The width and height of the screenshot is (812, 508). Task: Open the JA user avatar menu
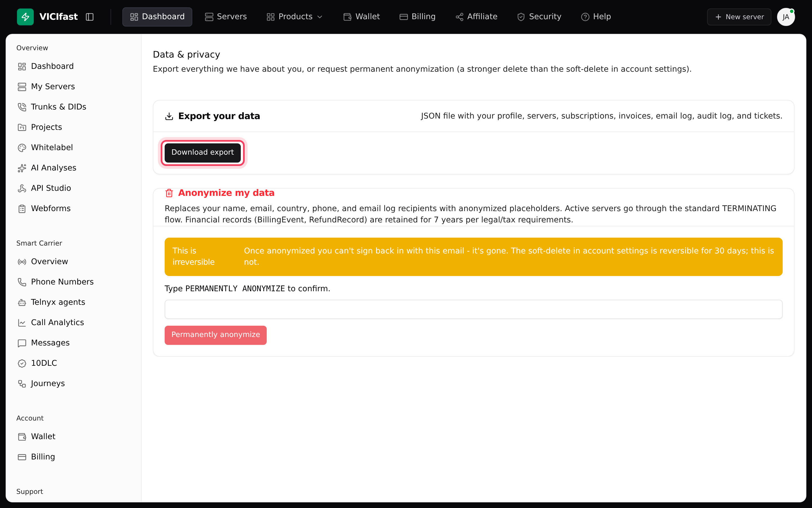[x=786, y=17]
